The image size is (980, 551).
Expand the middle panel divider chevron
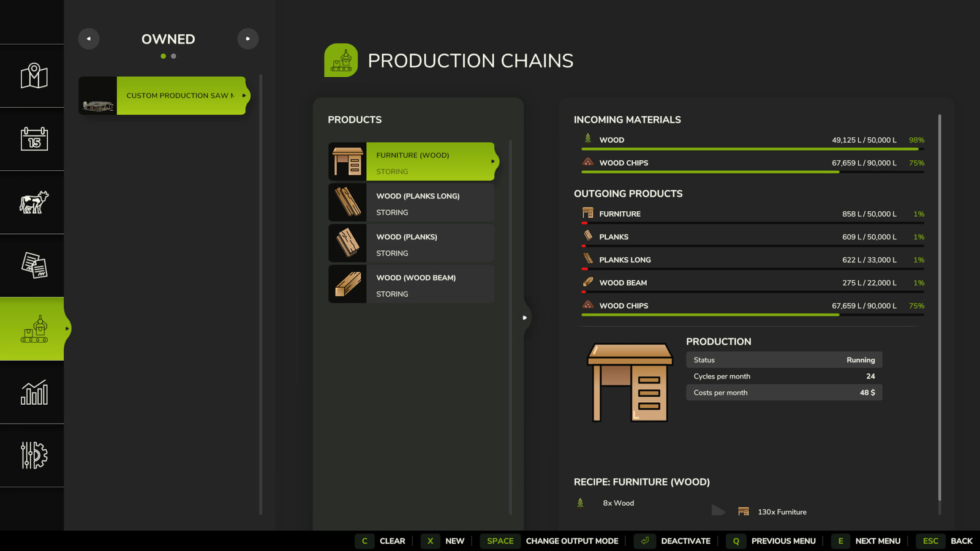[525, 317]
